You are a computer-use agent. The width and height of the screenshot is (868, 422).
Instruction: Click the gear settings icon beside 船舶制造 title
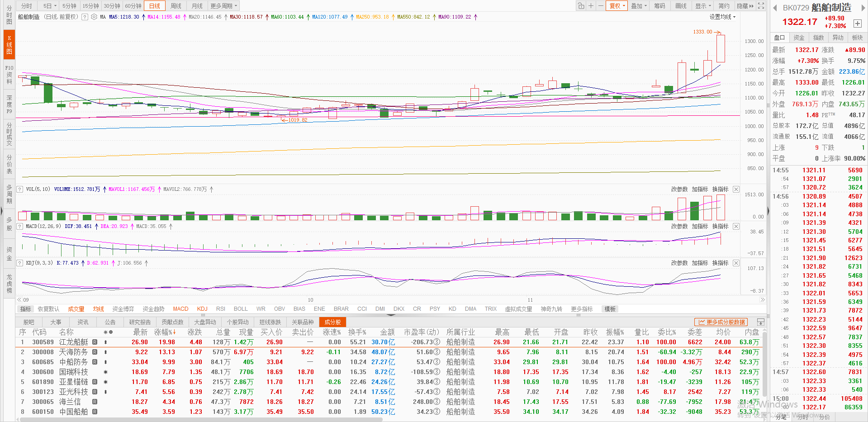pos(94,17)
